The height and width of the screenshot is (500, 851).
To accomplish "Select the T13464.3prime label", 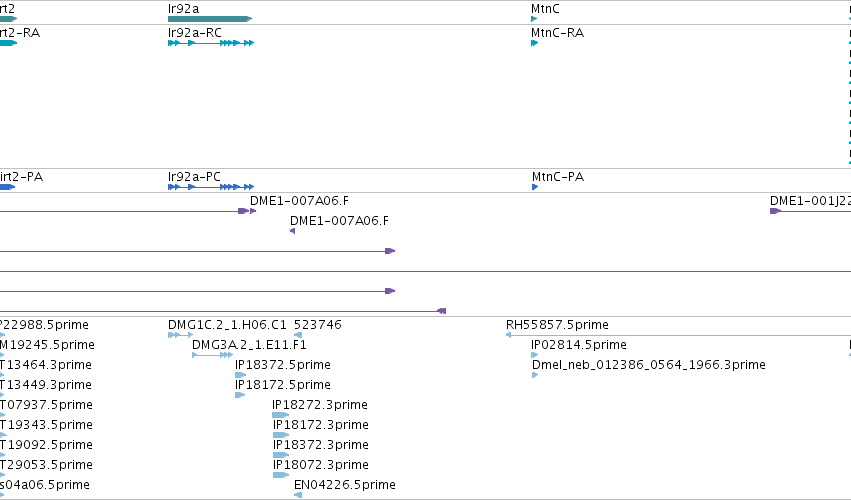I will 46,365.
